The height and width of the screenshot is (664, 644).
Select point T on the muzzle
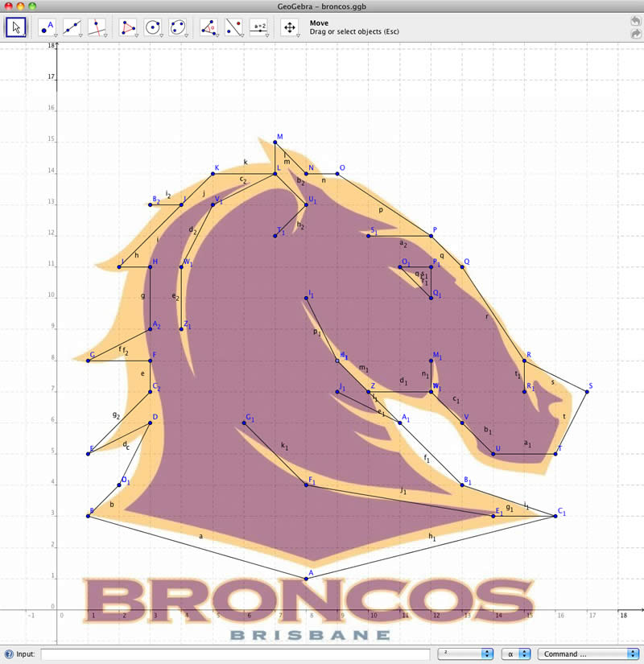pos(555,454)
